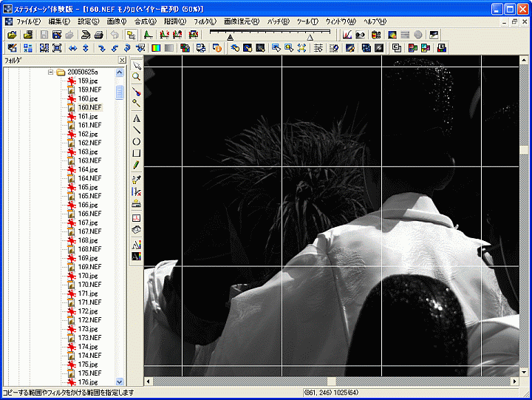Collapse the 20050625a folder tree node
The height and width of the screenshot is (400, 532).
(51, 72)
